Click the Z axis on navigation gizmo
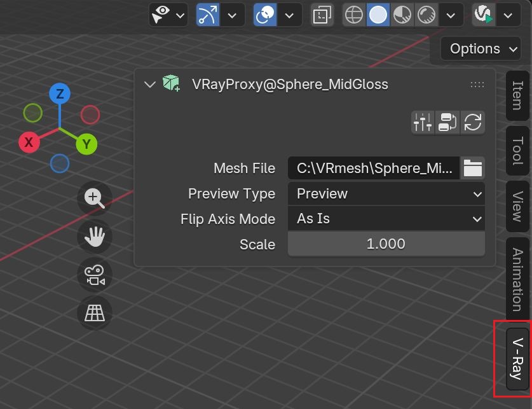The width and height of the screenshot is (532, 409). 60,94
